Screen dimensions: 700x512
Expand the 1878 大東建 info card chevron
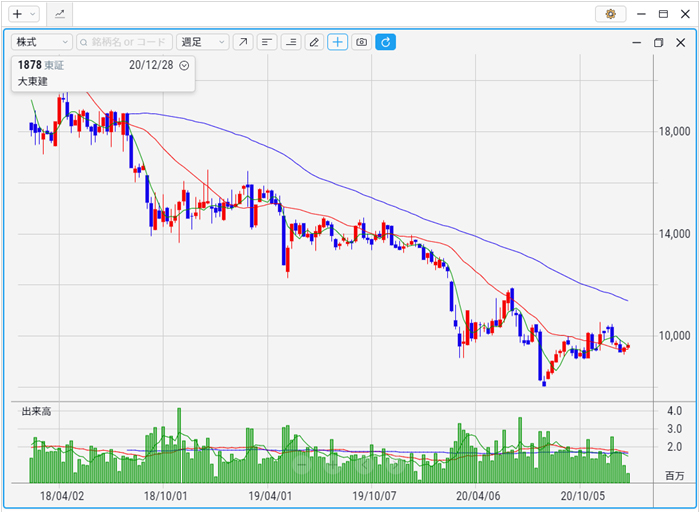point(184,65)
